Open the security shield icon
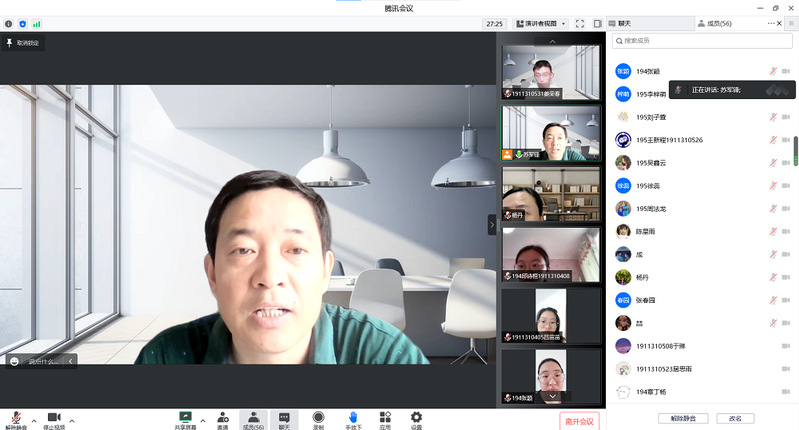Viewport: 799px width, 430px height. [x=23, y=23]
